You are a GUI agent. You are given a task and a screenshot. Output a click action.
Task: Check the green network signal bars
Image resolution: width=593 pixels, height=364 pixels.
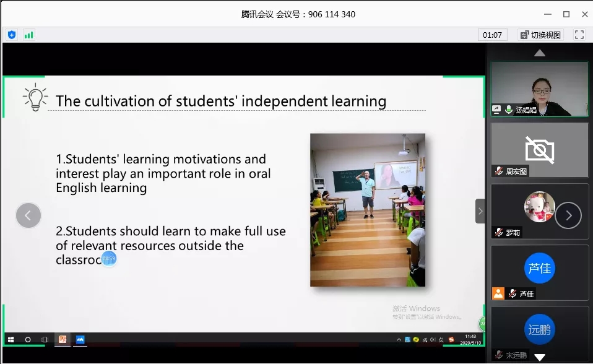[x=28, y=35]
